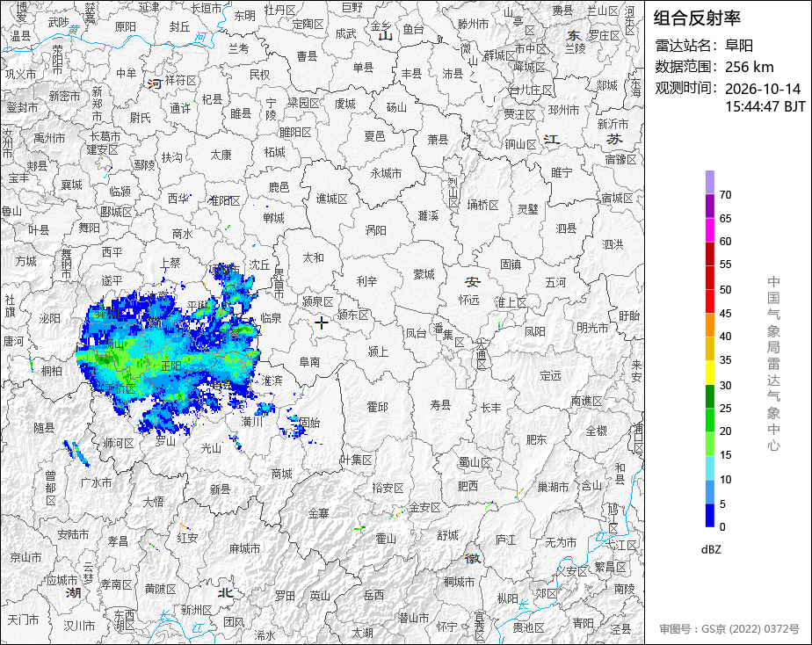Image resolution: width=812 pixels, height=645 pixels.
Task: Click the 审图号 GS京 (2022) 0372号 footer
Action: [729, 629]
